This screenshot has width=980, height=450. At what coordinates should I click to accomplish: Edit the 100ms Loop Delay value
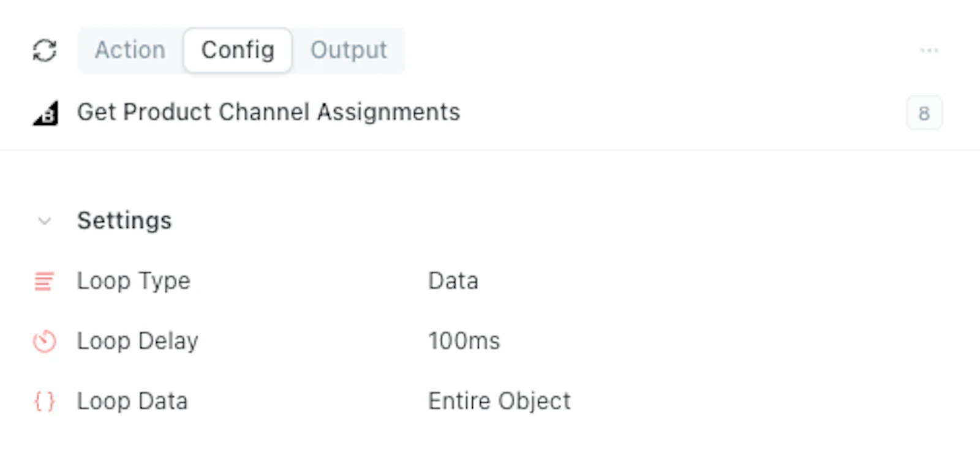[464, 341]
